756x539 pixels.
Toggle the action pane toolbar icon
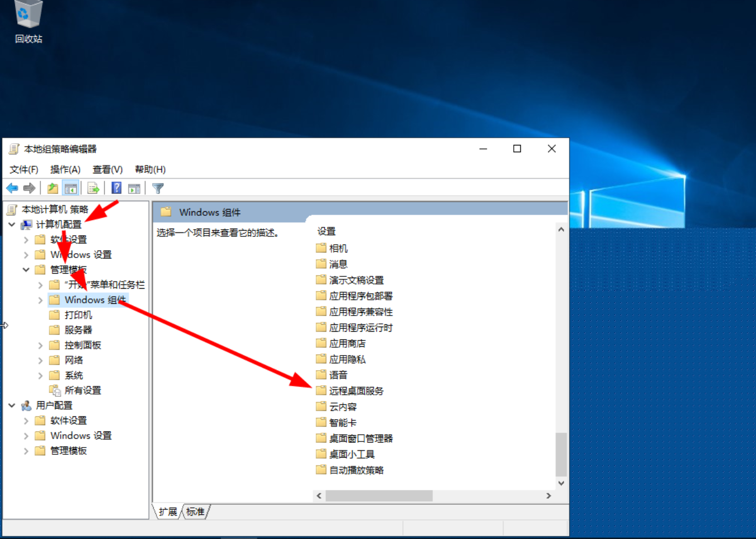(134, 188)
